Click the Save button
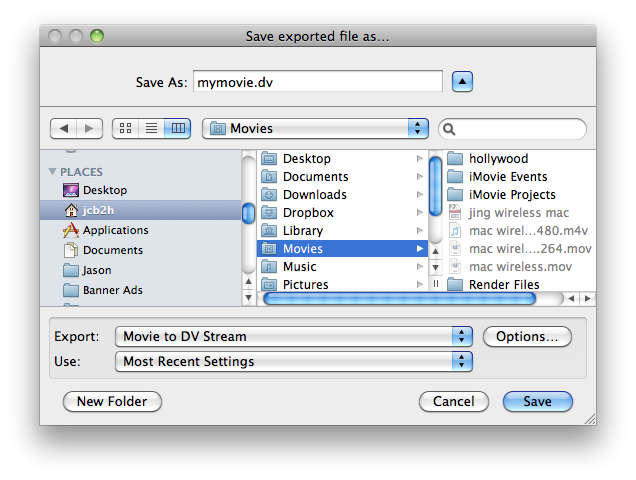This screenshot has height=480, width=636. (537, 401)
